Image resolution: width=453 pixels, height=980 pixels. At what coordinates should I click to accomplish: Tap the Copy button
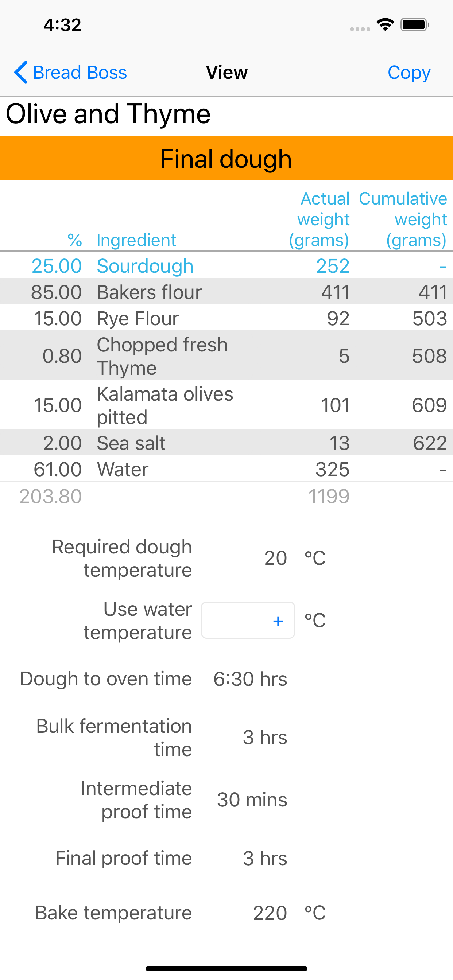point(409,72)
